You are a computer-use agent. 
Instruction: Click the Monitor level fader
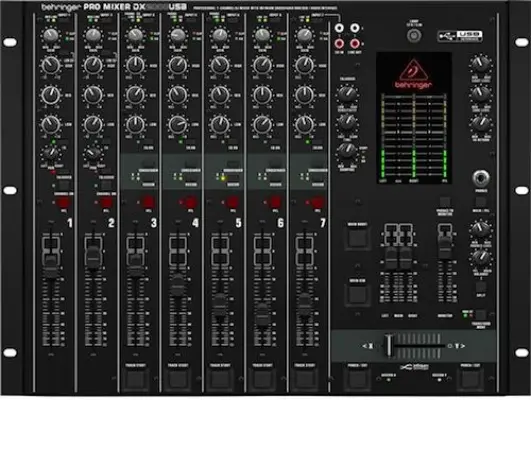pos(445,248)
